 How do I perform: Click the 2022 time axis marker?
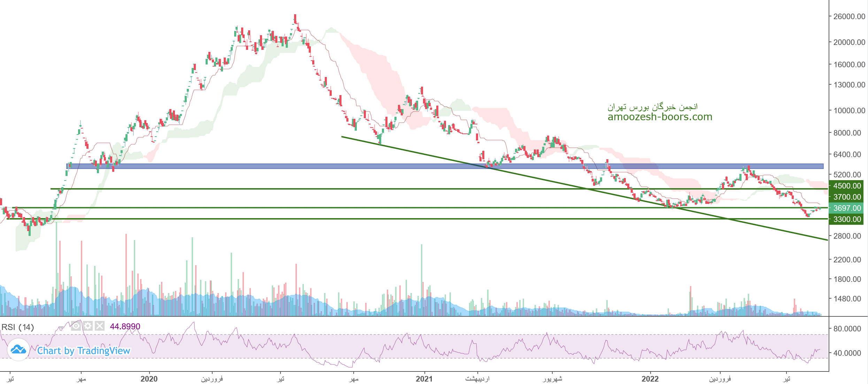pos(650,379)
